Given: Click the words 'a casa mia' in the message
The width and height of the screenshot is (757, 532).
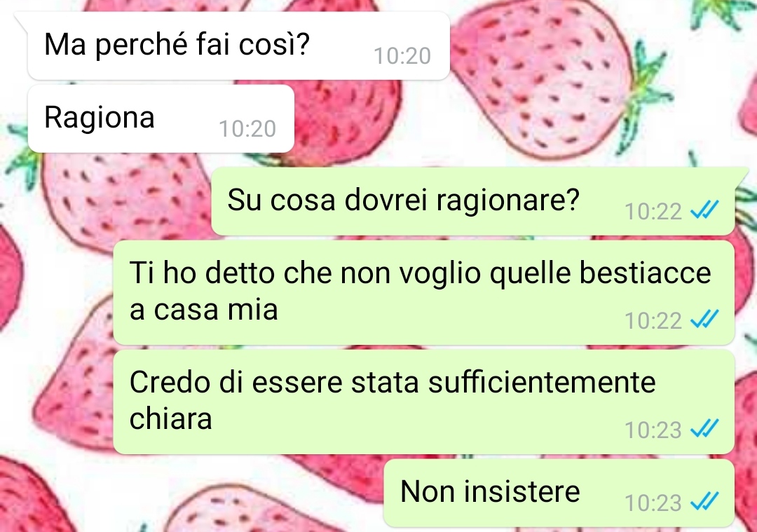Looking at the screenshot, I should 204,309.
